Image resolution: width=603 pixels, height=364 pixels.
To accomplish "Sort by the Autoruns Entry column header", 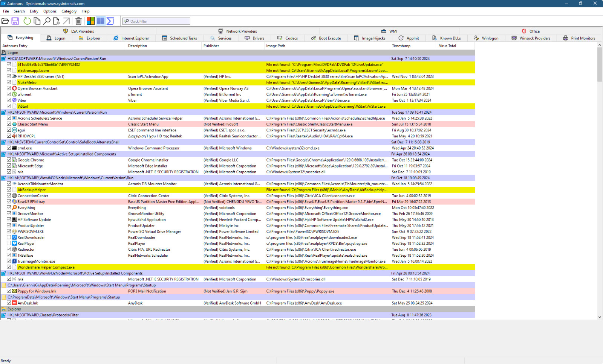I will (x=63, y=46).
